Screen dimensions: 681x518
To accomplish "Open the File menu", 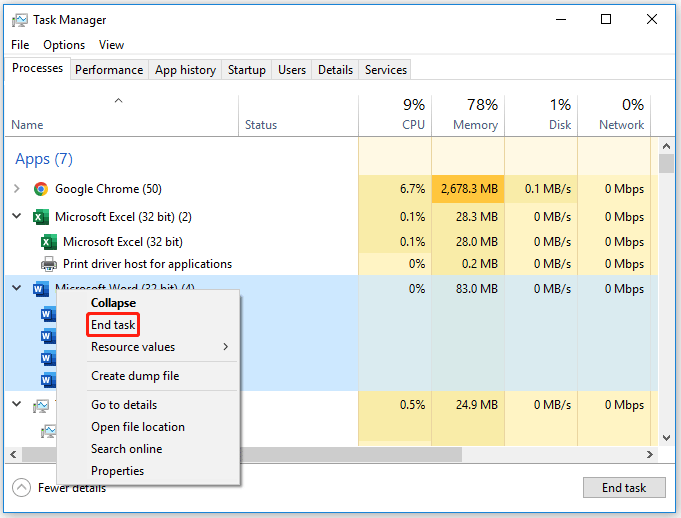I will [x=20, y=45].
